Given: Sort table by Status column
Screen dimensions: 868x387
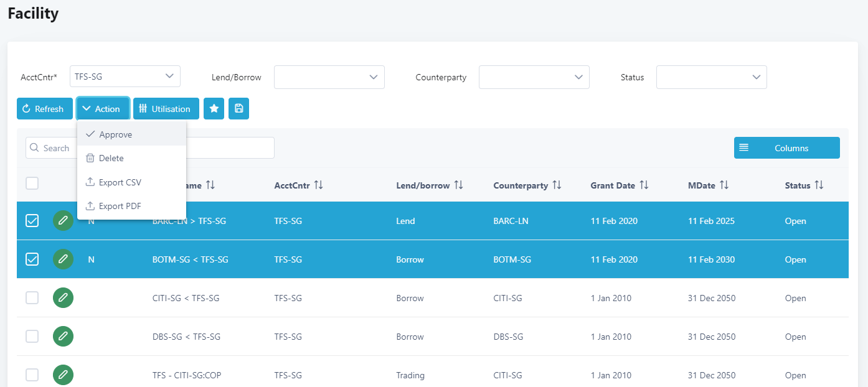Looking at the screenshot, I should click(819, 185).
